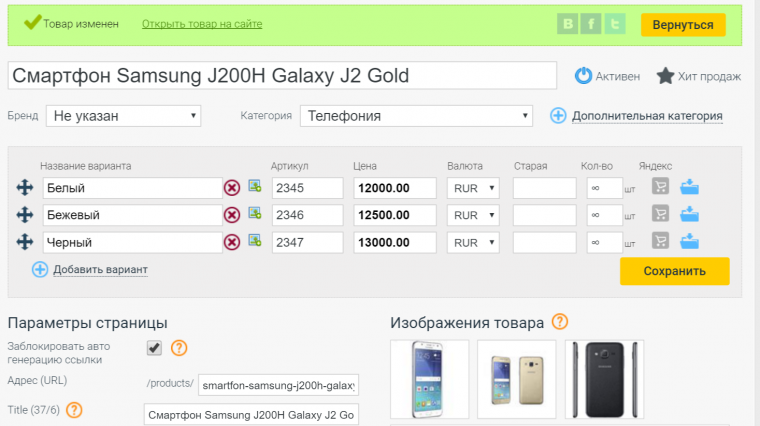
Task: Click the Вернуться button
Action: click(x=682, y=25)
